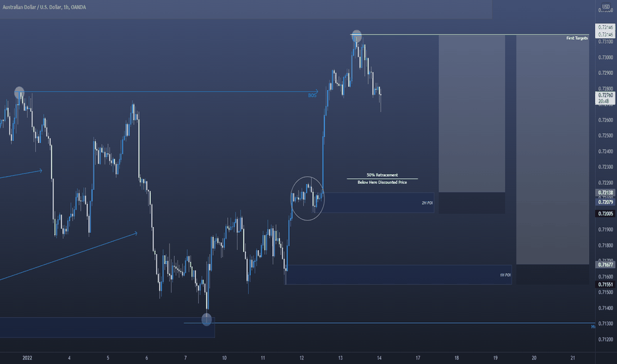Click the 0.71900 price scale value
Screen dimensions: 617x364
(x=605, y=230)
